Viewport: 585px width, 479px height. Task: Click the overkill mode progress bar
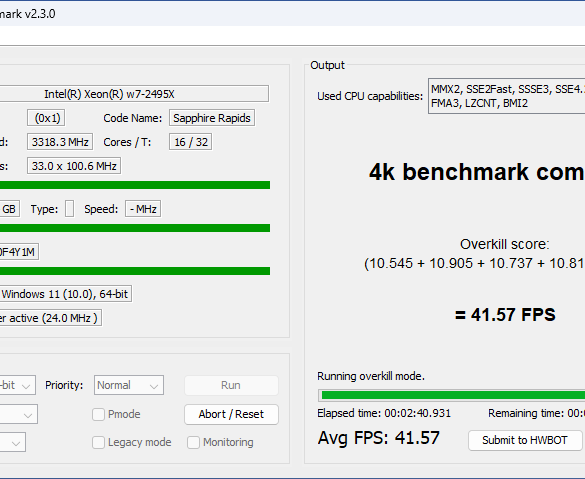coord(451,395)
